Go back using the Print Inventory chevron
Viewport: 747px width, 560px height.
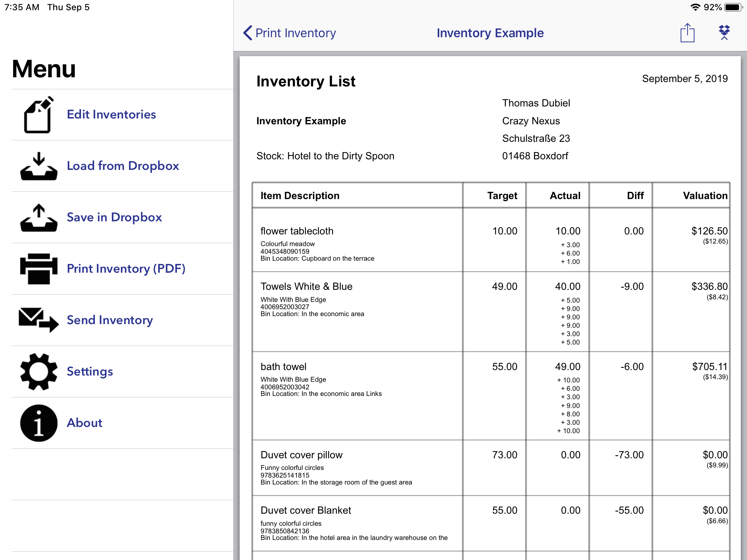[289, 33]
